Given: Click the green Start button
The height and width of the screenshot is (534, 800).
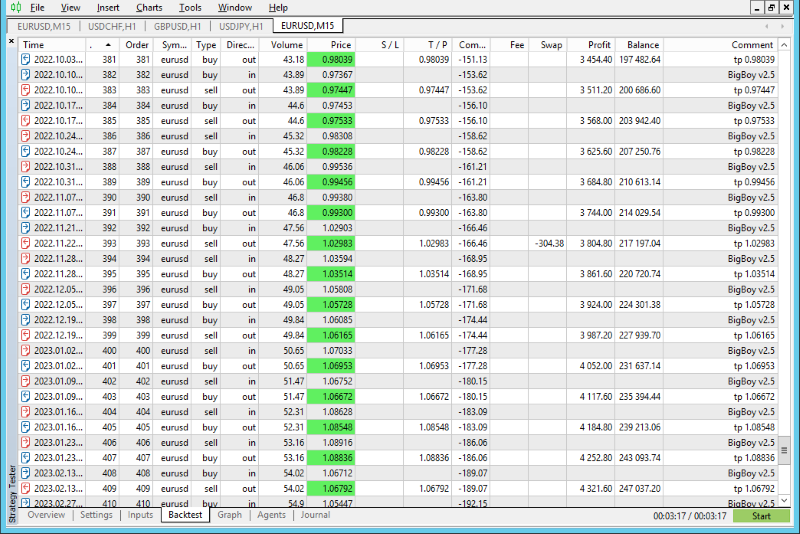Looking at the screenshot, I should (761, 516).
